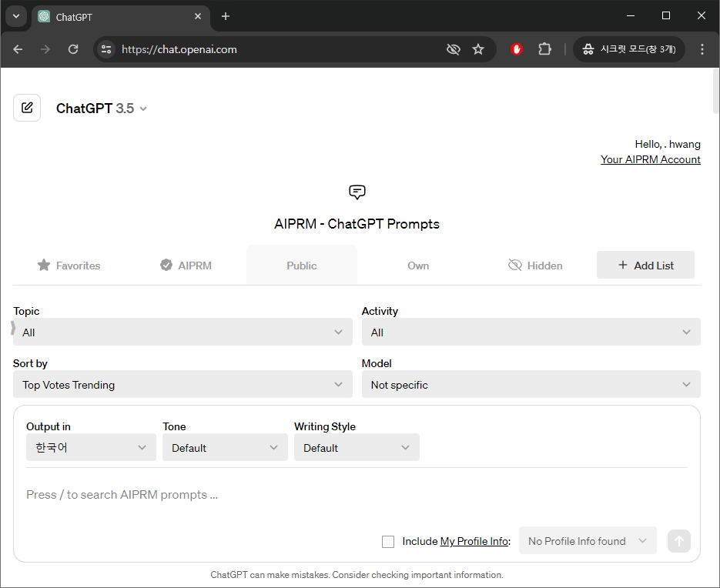Select the ChatGPT browser tab

pyautogui.click(x=121, y=17)
